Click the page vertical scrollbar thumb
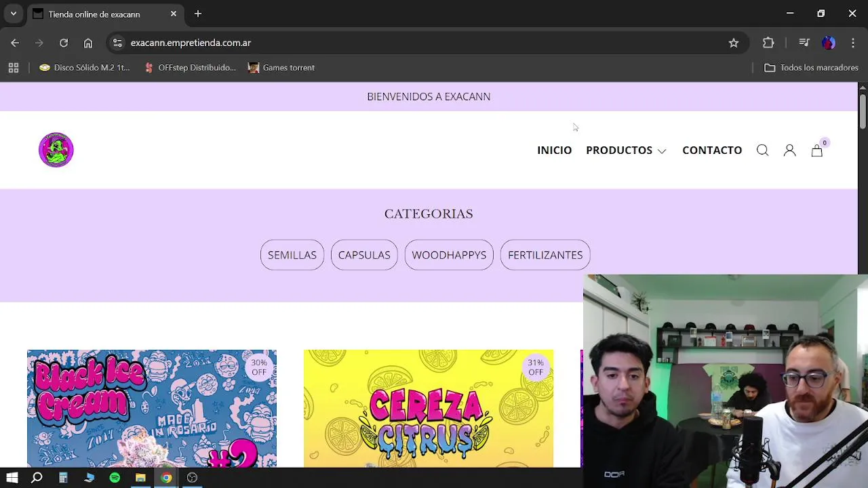 tap(863, 110)
